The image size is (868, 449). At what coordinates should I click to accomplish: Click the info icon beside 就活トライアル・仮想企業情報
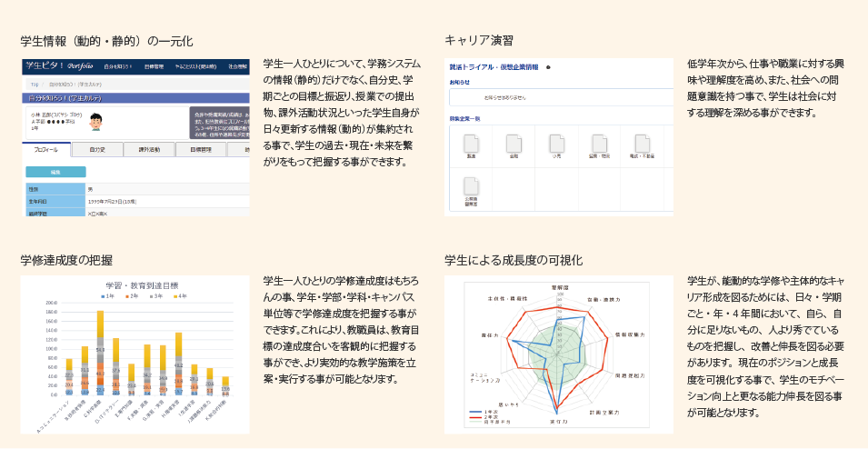coord(548,67)
